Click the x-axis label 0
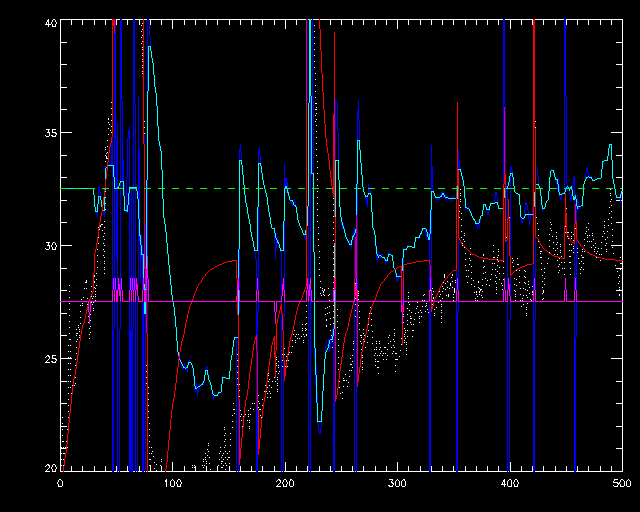The image size is (640, 512). (x=60, y=483)
